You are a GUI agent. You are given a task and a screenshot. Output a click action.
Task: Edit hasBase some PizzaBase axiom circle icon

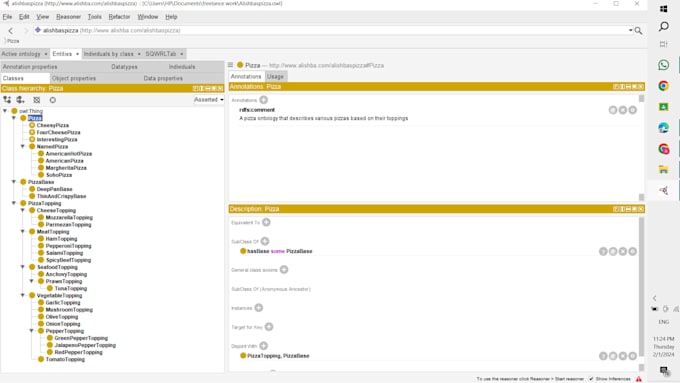633,251
